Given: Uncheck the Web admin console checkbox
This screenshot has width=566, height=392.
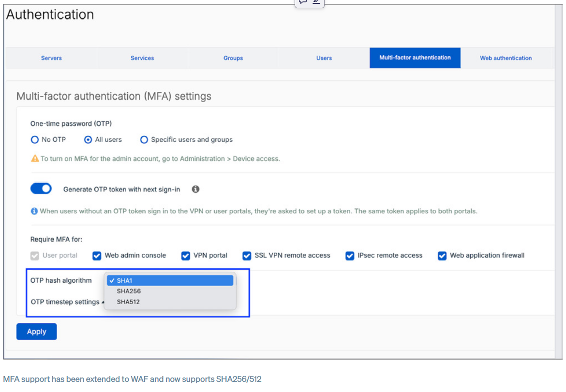Looking at the screenshot, I should 97,256.
